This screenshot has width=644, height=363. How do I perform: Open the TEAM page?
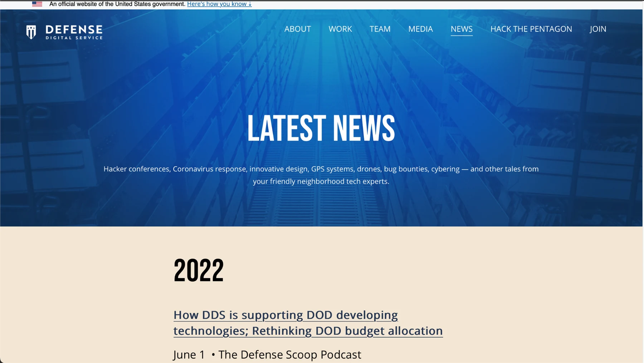coord(380,29)
